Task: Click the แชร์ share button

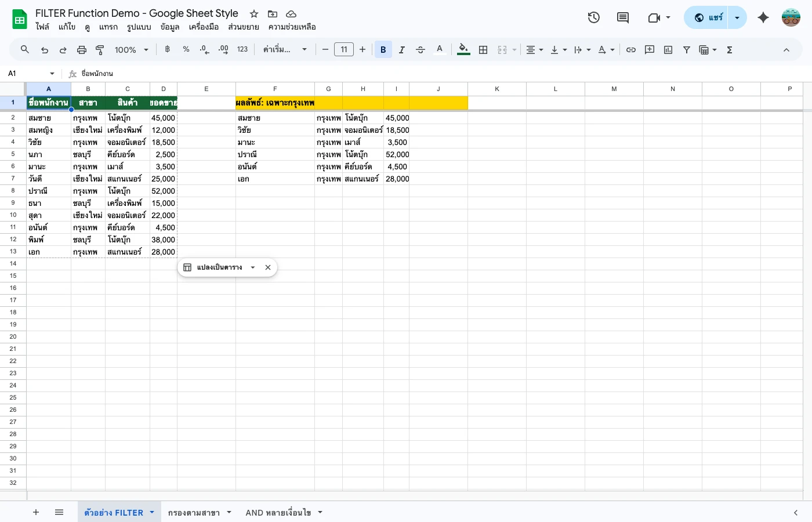Action: coord(709,17)
